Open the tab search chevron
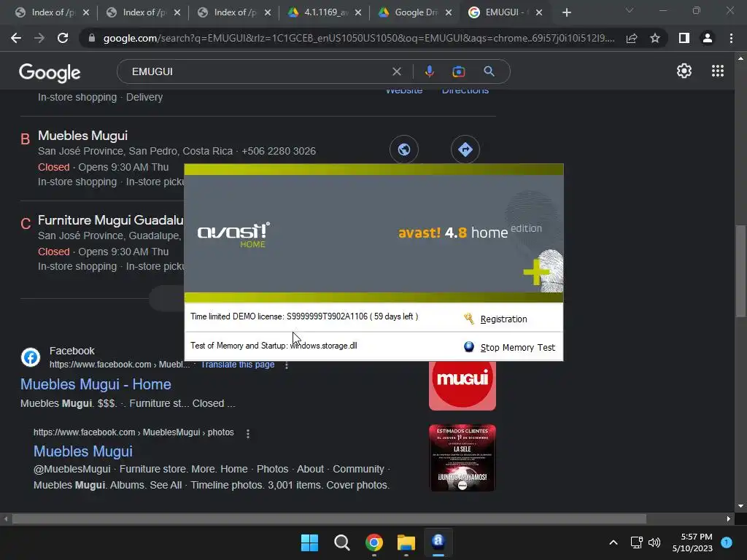Image resolution: width=747 pixels, height=560 pixels. pyautogui.click(x=630, y=10)
